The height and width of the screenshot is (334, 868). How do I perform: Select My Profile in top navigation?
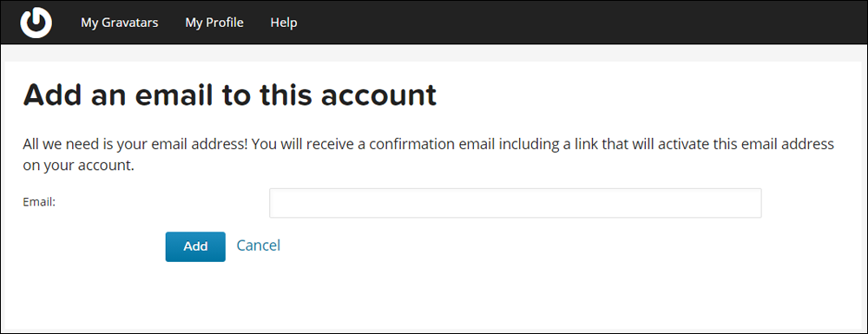214,23
